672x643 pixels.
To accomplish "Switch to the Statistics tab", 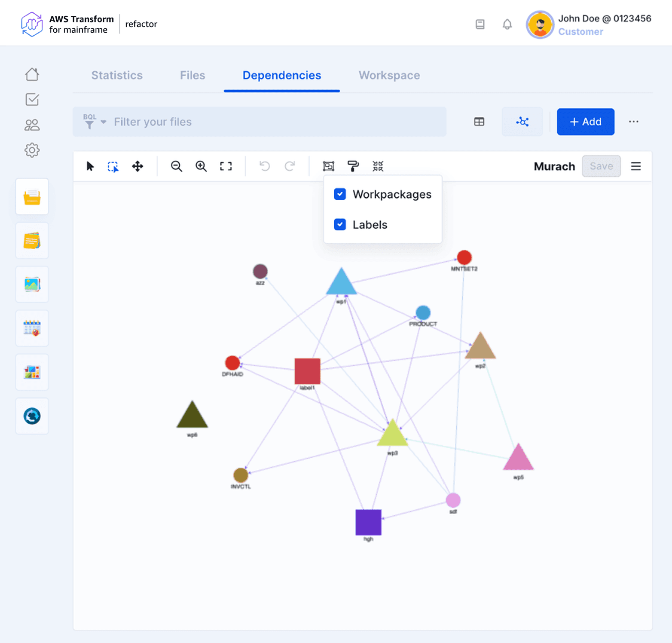I will point(117,75).
